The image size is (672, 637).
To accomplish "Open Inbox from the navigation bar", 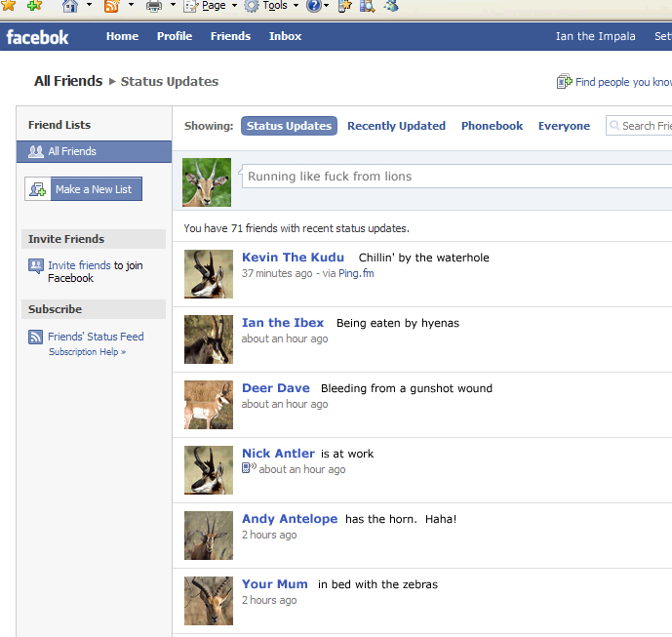I will [285, 36].
